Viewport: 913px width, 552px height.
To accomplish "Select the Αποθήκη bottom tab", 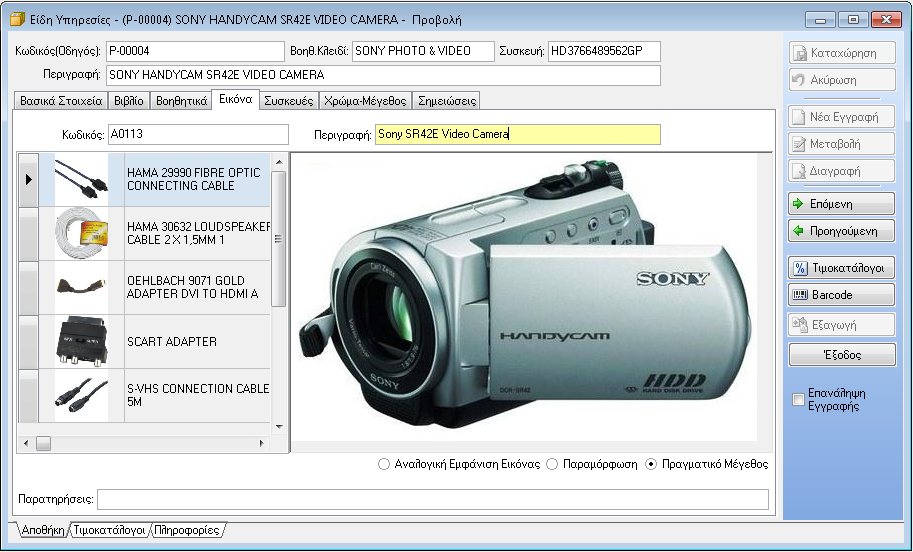I will pyautogui.click(x=42, y=530).
